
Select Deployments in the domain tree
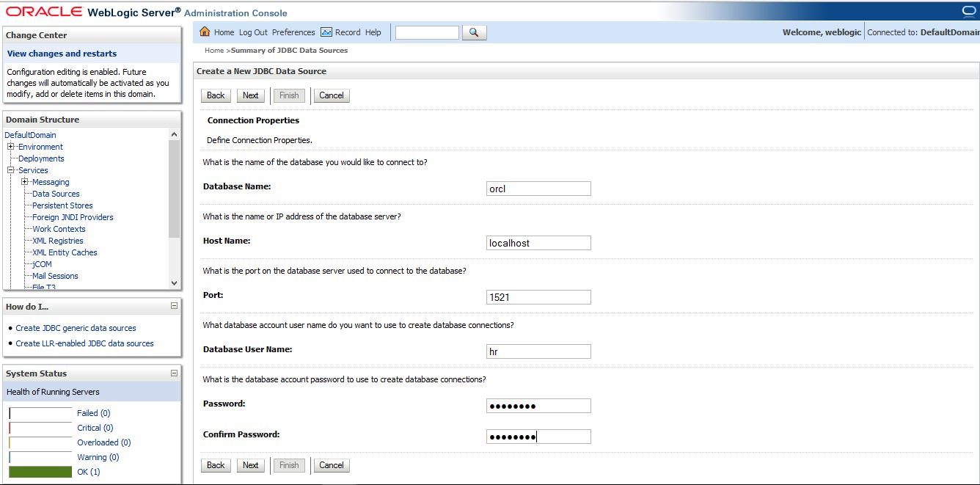click(x=41, y=158)
